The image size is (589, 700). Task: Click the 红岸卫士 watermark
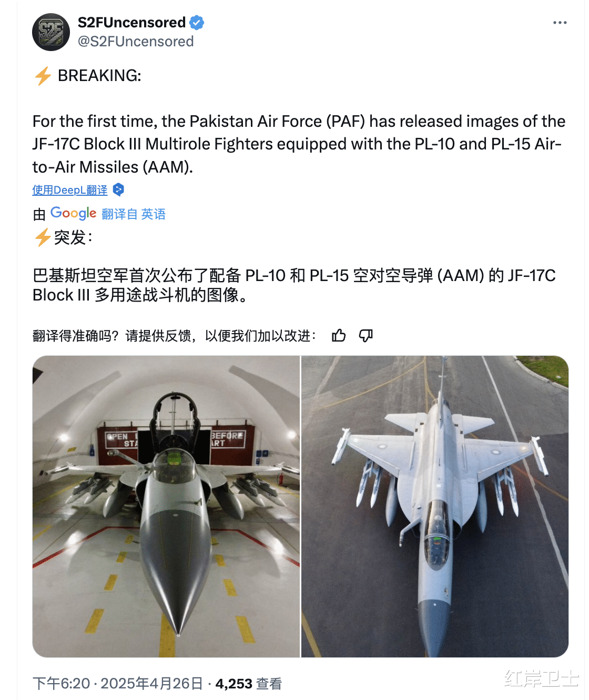(x=541, y=678)
